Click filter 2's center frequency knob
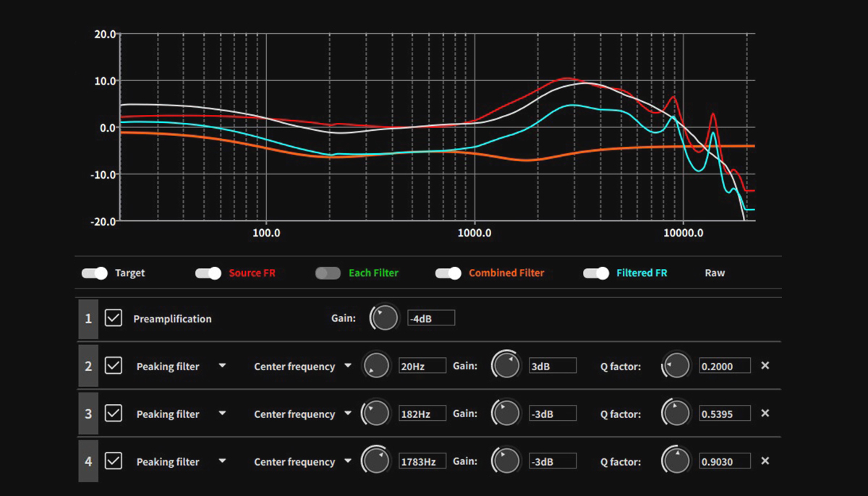 pyautogui.click(x=376, y=366)
